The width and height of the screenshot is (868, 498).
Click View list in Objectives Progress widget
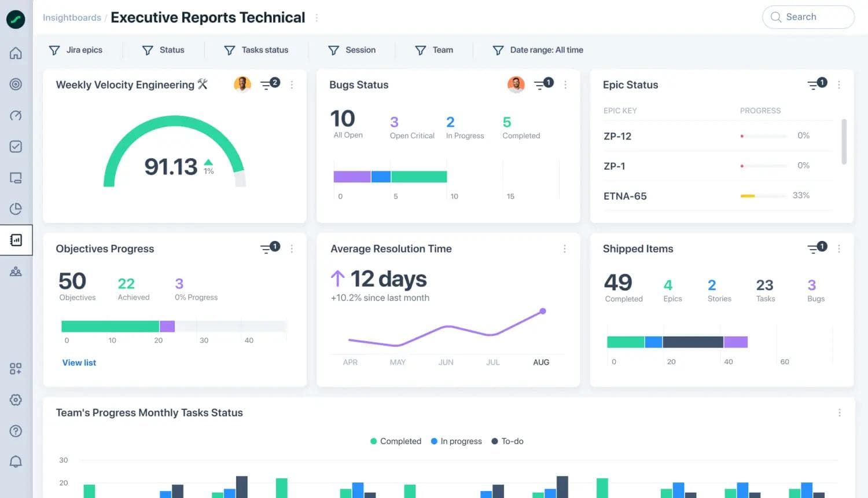79,362
